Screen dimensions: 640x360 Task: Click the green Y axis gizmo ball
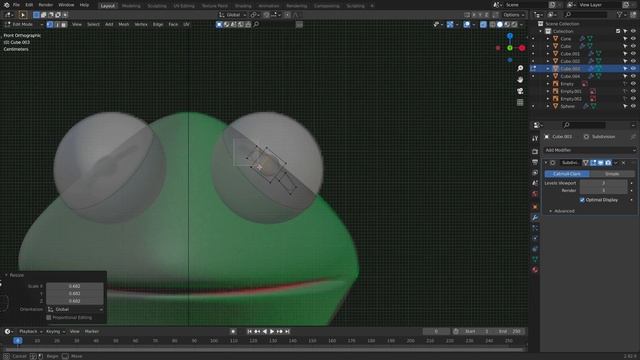[x=510, y=48]
